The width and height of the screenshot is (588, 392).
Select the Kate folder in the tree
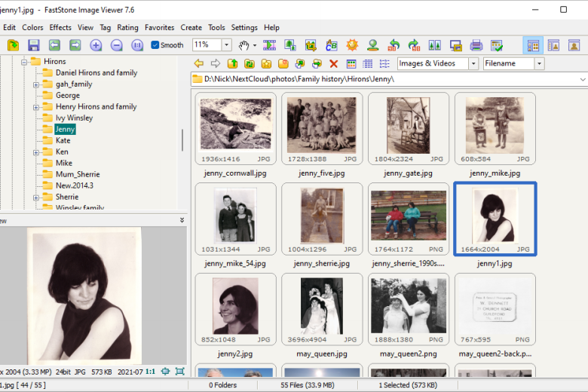pyautogui.click(x=63, y=140)
